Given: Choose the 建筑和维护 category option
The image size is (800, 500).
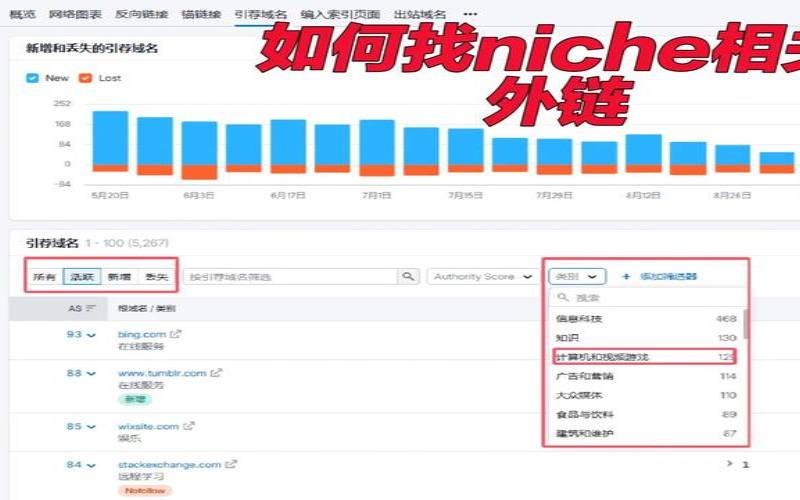Looking at the screenshot, I should point(645,433).
